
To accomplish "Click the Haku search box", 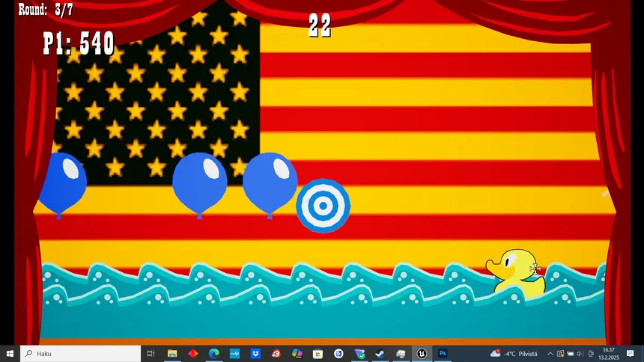I will coord(81,353).
